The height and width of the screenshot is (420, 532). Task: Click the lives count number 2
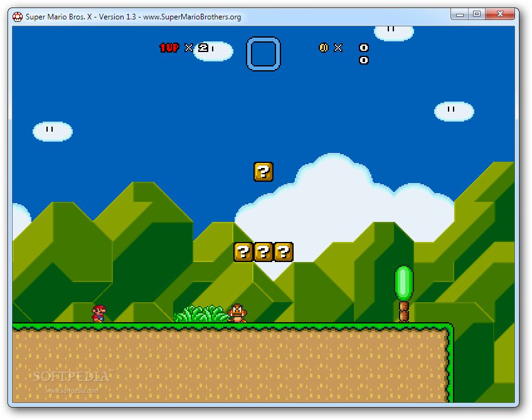click(x=203, y=48)
